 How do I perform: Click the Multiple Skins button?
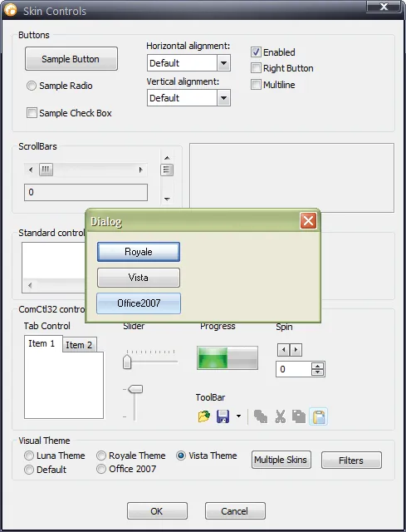[x=281, y=460]
